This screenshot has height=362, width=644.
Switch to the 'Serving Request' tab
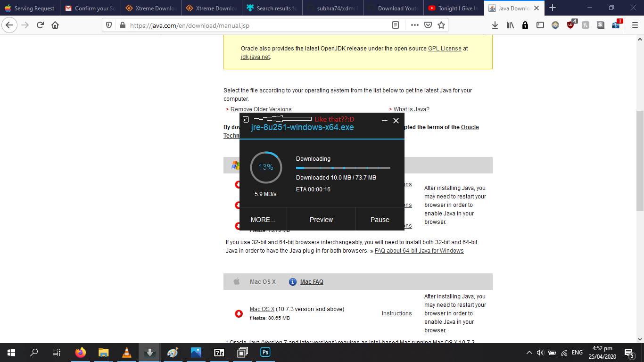(30, 8)
